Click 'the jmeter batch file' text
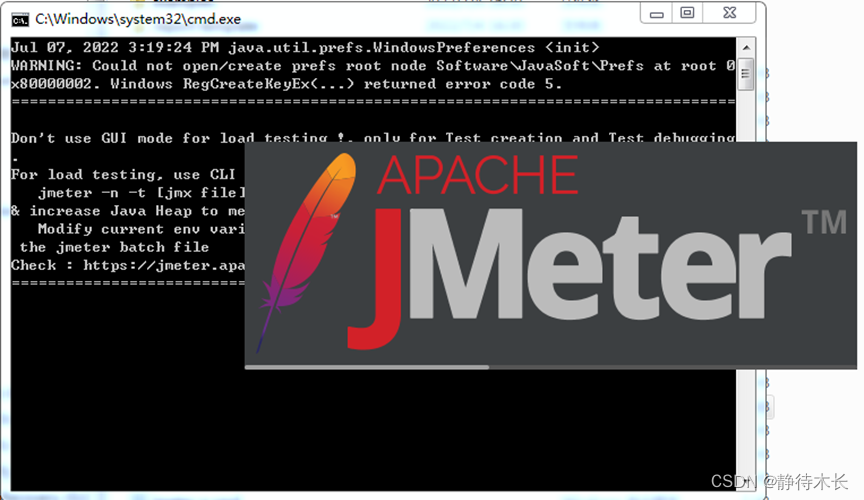The width and height of the screenshot is (864, 500). [115, 247]
